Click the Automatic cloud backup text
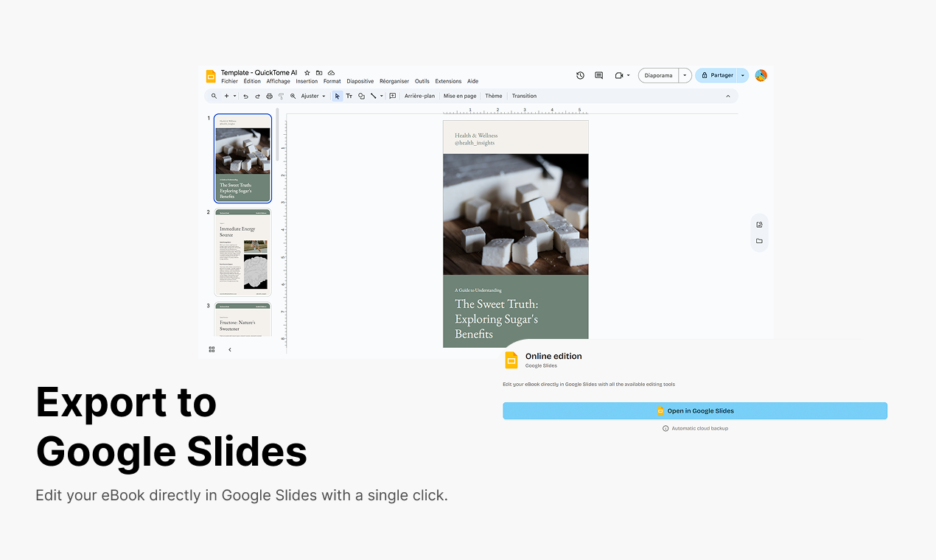The image size is (936, 560). point(699,428)
